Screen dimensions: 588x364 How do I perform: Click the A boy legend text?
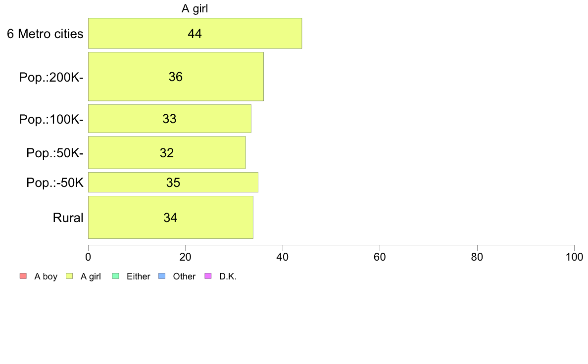46,276
